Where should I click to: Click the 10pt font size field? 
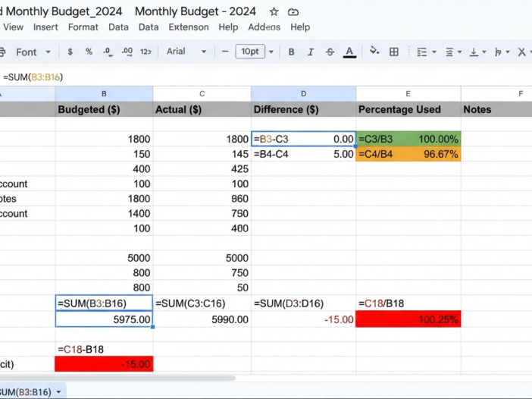[250, 52]
